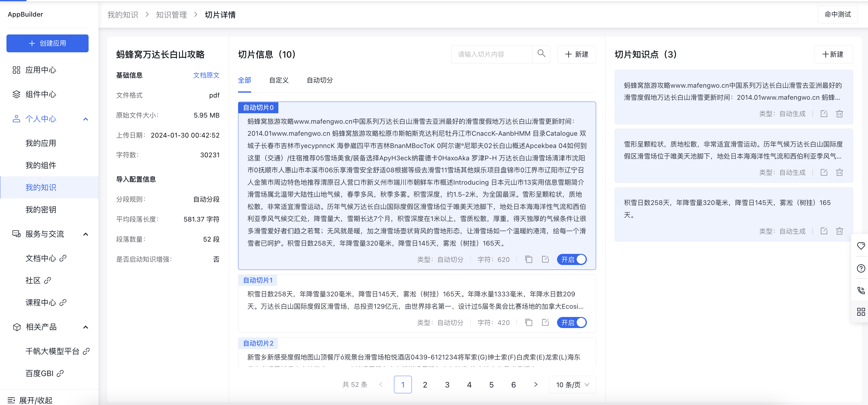Screen dimensions: 868x405
Task: Click the 应用中心 grid icon in sidebar
Action: (x=16, y=70)
